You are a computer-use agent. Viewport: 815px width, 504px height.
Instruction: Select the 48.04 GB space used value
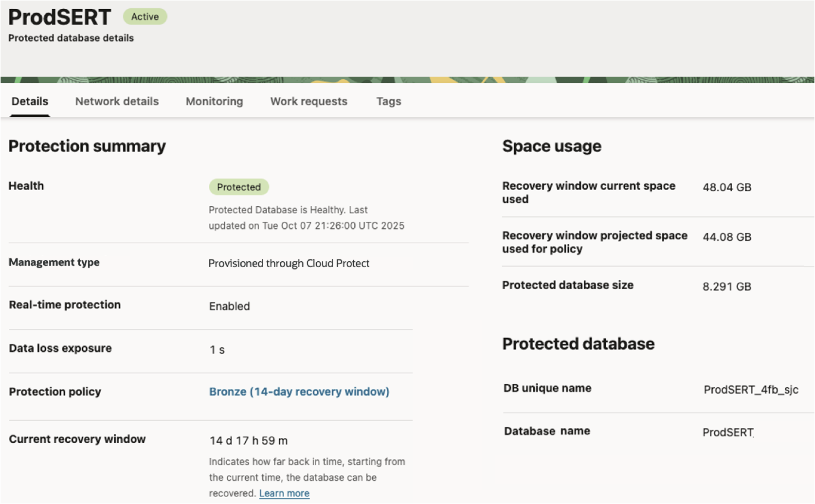point(727,187)
